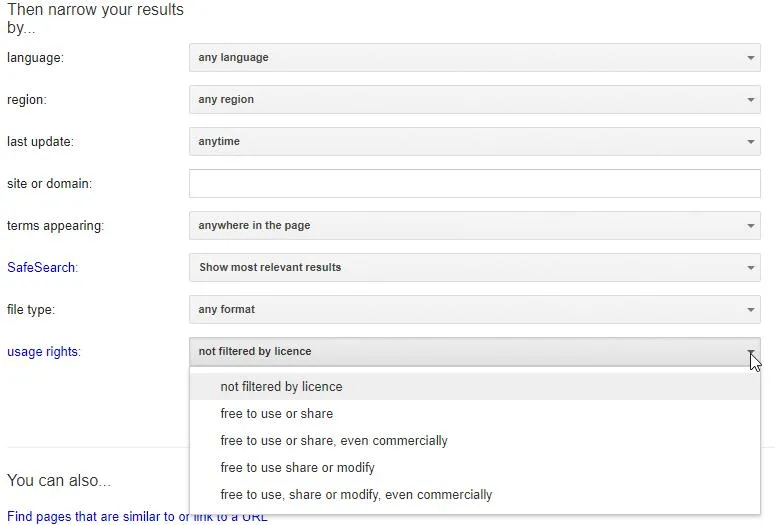Image resolution: width=775 pixels, height=525 pixels.
Task: Open the 'any language' dropdown
Action: point(474,57)
